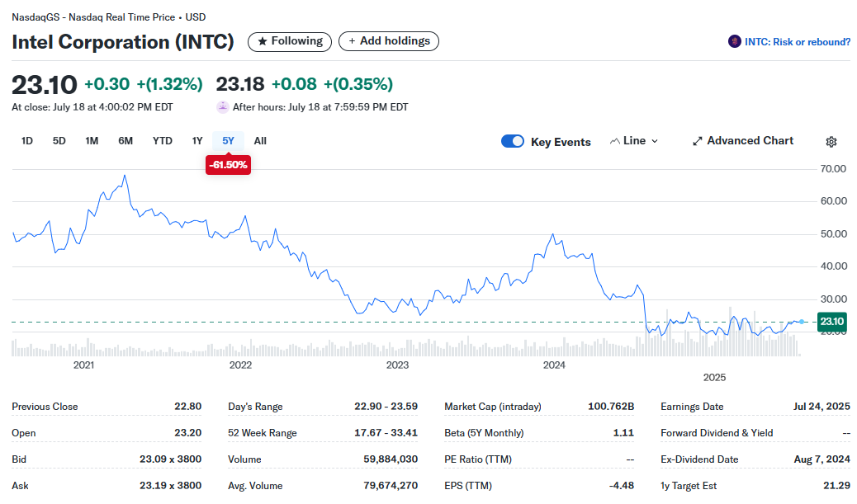The image size is (857, 504).
Task: Click the -61.50% performance badge
Action: [x=229, y=165]
